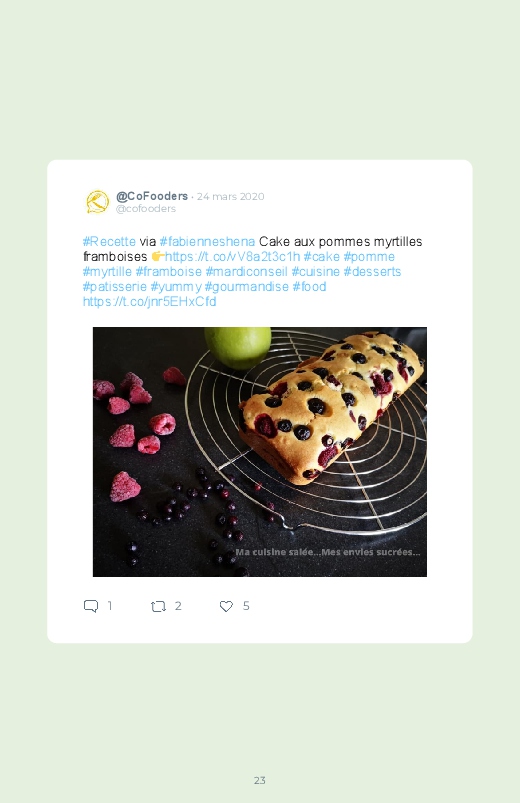Click the reply speech bubble icon
This screenshot has height=803, width=520.
91,606
